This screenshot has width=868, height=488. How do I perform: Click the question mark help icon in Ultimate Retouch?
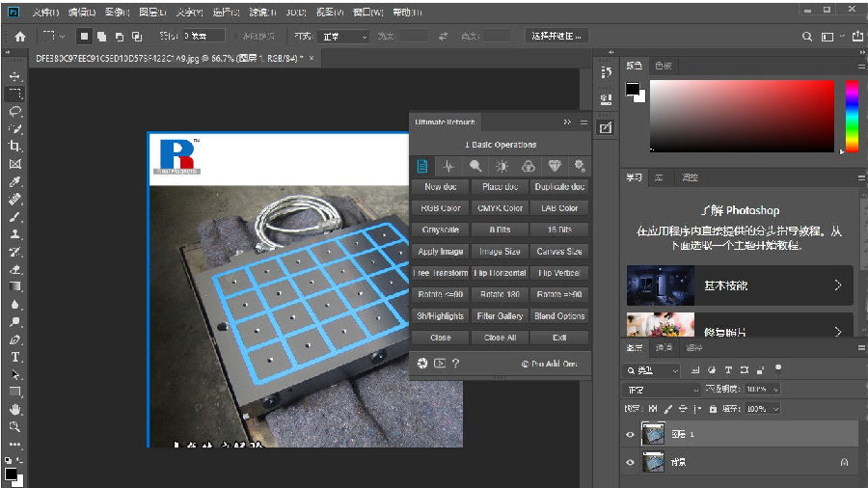pyautogui.click(x=455, y=363)
